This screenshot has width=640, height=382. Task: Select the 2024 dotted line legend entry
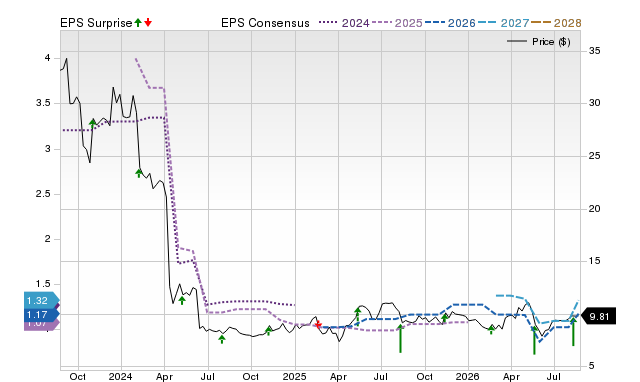pyautogui.click(x=344, y=23)
